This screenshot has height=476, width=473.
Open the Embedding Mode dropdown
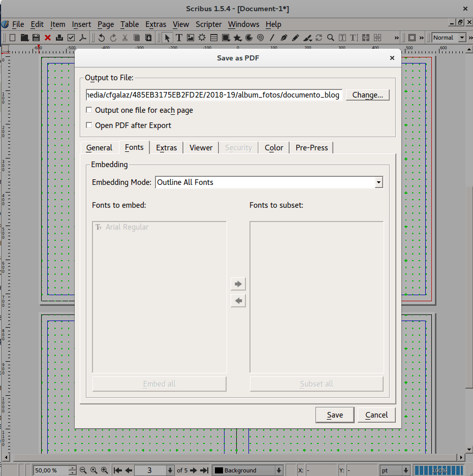pyautogui.click(x=269, y=182)
